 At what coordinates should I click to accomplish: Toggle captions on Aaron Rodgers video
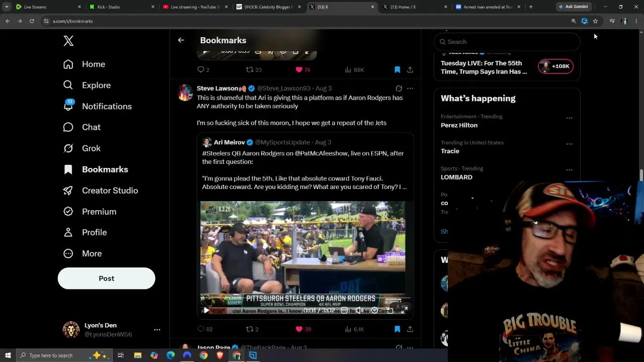click(x=344, y=311)
